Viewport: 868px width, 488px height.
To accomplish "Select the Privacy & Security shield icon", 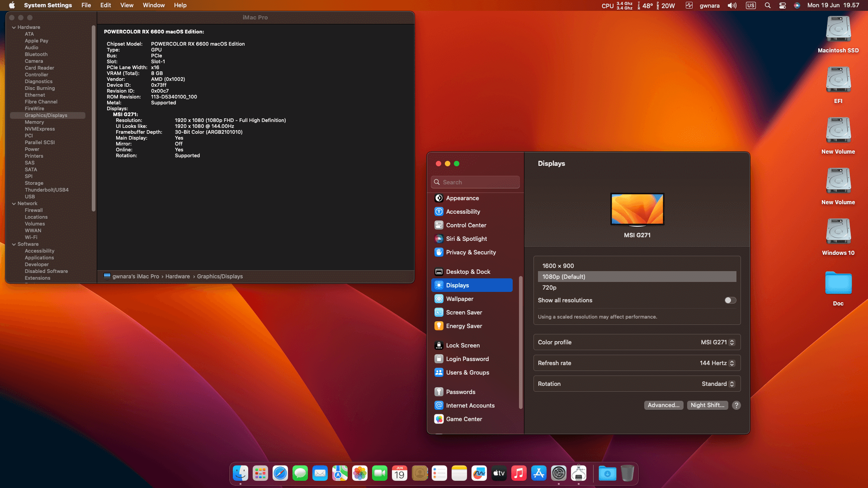I will 439,252.
